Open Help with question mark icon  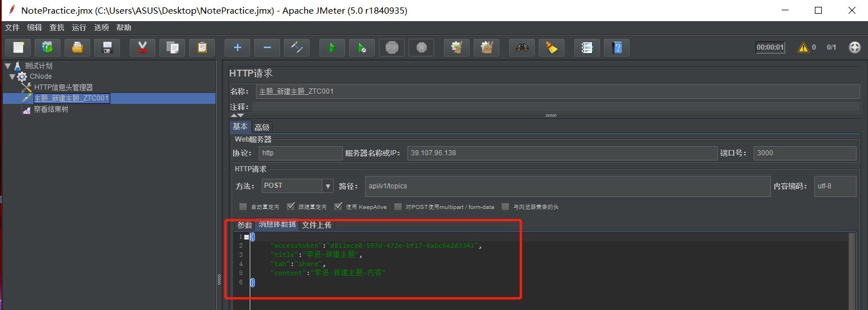pyautogui.click(x=617, y=47)
